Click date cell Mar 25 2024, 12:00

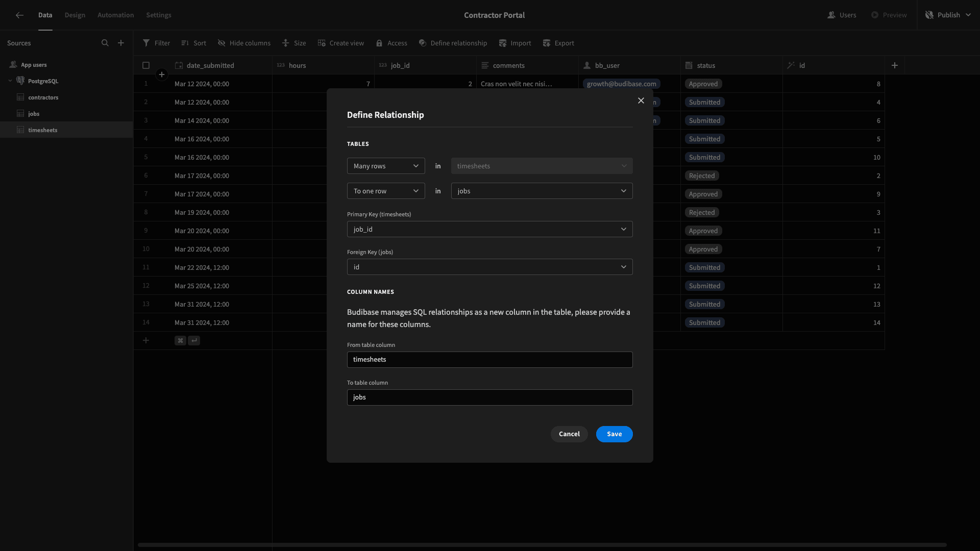coord(202,286)
